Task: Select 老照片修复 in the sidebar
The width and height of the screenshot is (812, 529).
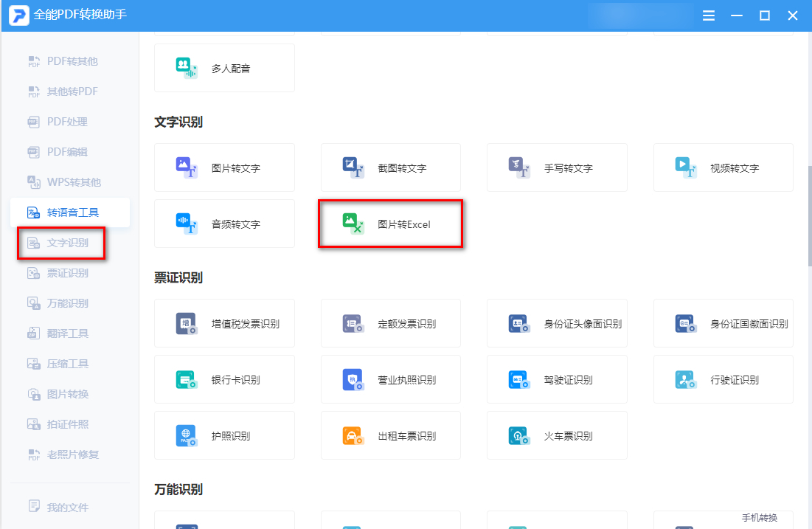Action: click(x=70, y=454)
